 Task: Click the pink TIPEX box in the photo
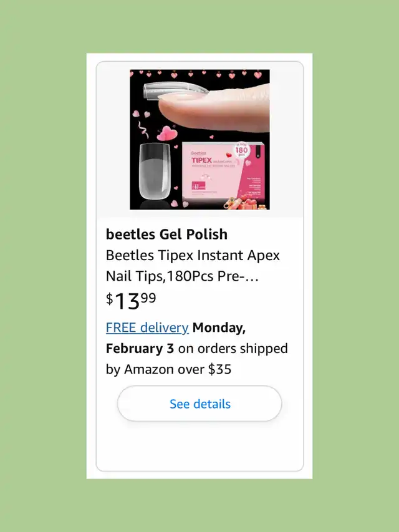tap(223, 173)
